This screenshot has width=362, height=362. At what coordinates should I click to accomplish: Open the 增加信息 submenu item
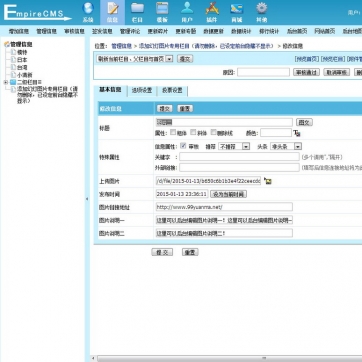click(x=19, y=31)
